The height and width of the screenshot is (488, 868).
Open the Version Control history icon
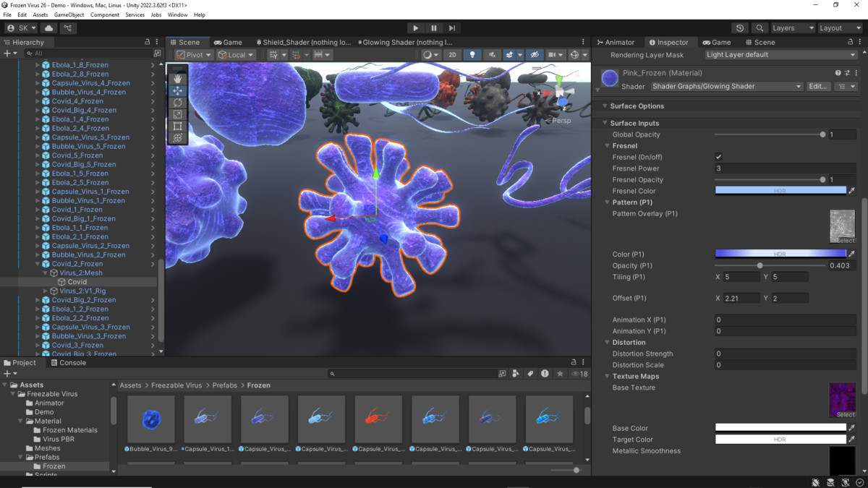pos(740,27)
